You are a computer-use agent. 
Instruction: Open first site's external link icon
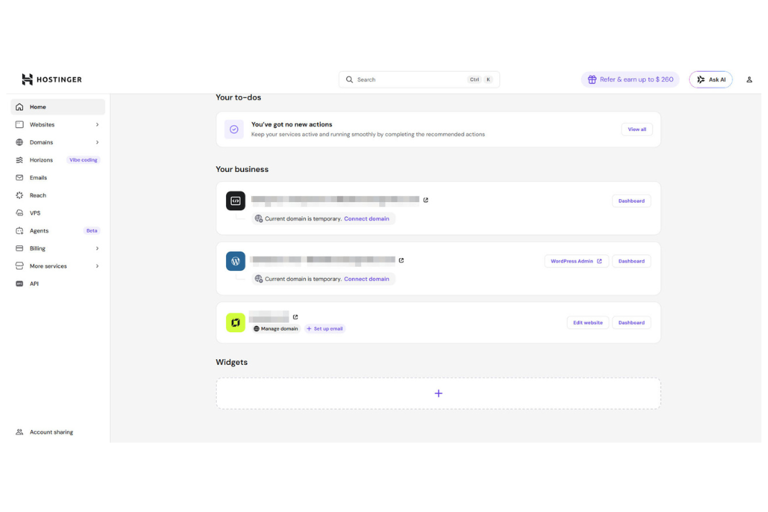tap(426, 200)
